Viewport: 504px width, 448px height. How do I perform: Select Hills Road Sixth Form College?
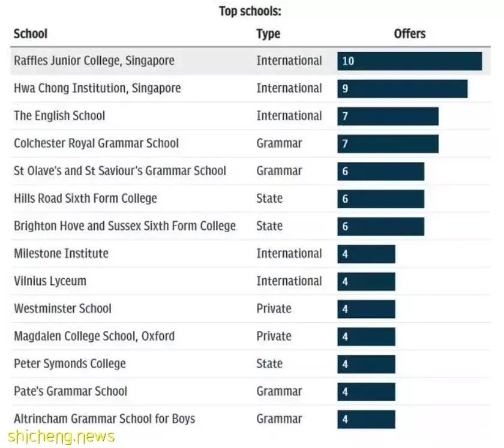click(x=85, y=199)
